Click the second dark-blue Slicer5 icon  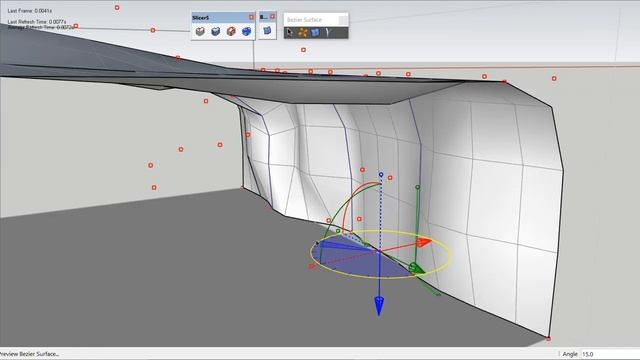(x=216, y=31)
